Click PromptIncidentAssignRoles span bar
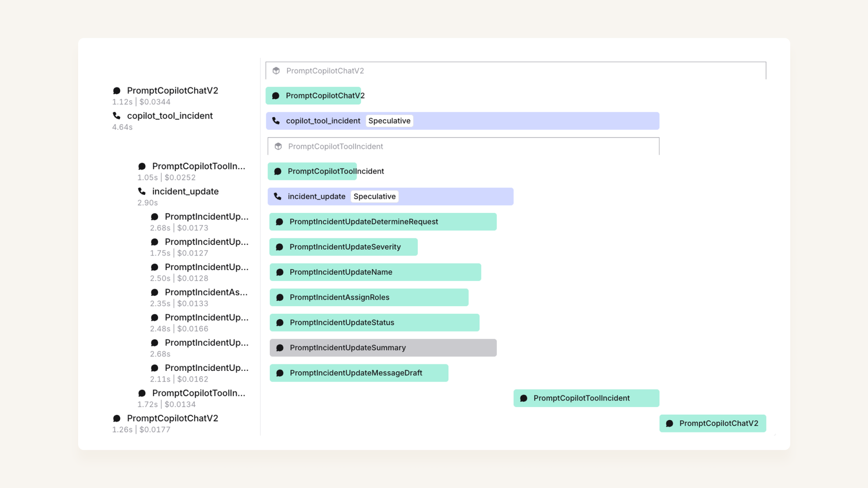This screenshot has height=488, width=868. 369,298
